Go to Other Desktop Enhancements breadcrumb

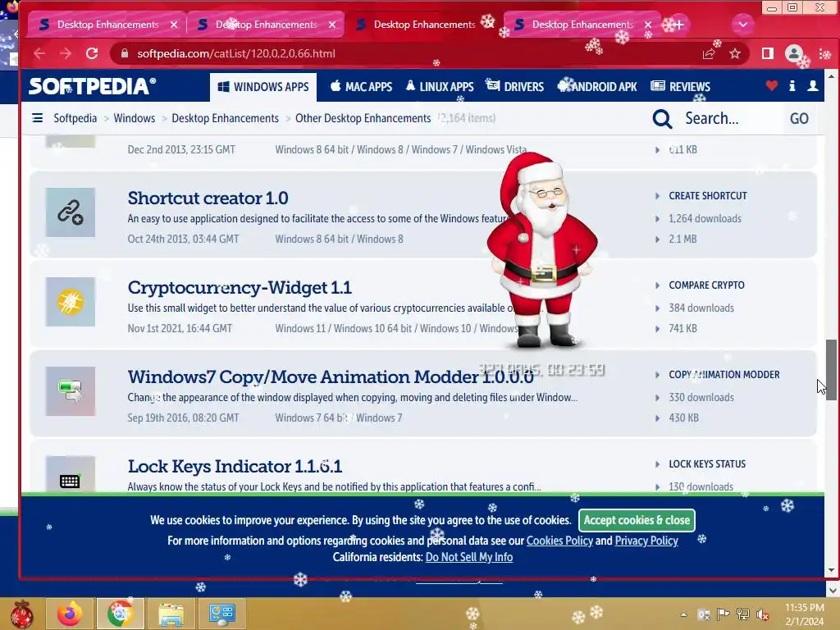(363, 118)
